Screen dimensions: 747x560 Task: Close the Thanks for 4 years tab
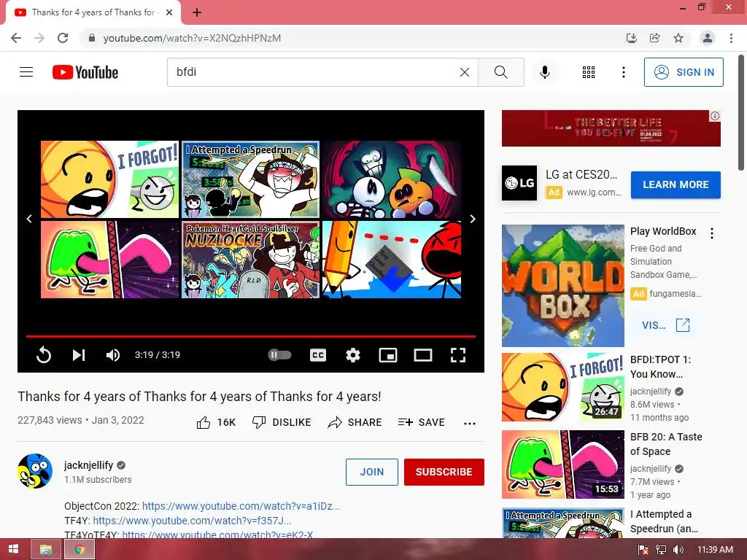[x=169, y=13]
